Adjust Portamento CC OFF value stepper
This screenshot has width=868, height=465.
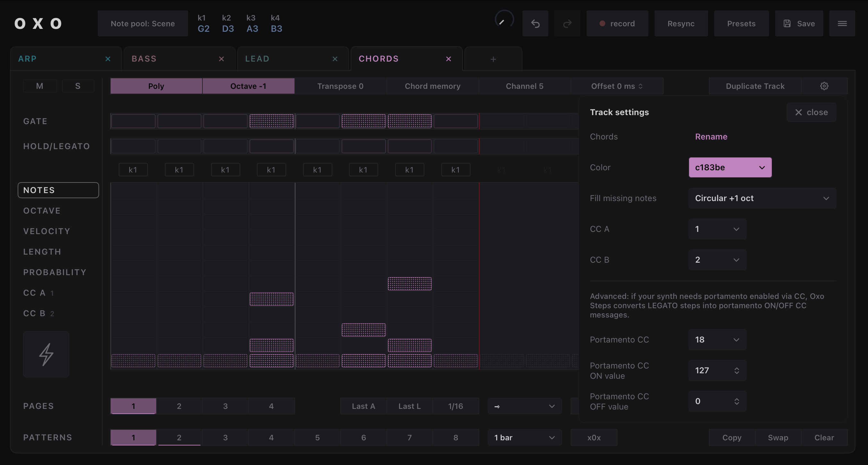click(x=736, y=401)
